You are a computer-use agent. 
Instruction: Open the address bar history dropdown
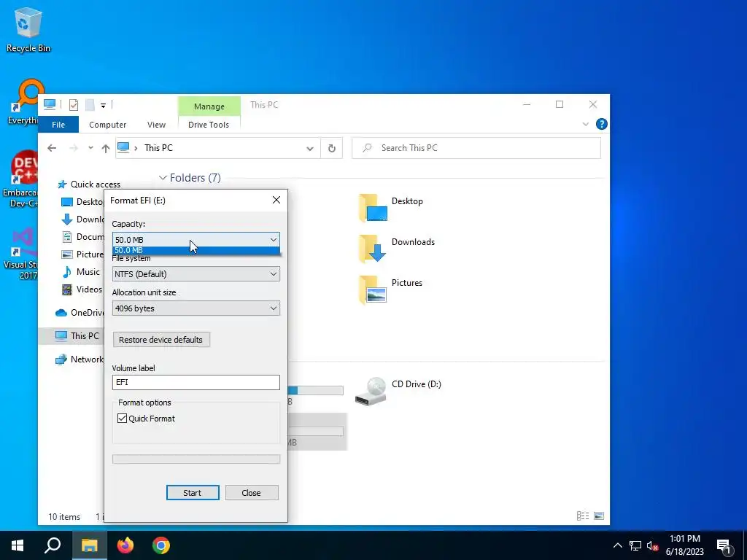[309, 148]
